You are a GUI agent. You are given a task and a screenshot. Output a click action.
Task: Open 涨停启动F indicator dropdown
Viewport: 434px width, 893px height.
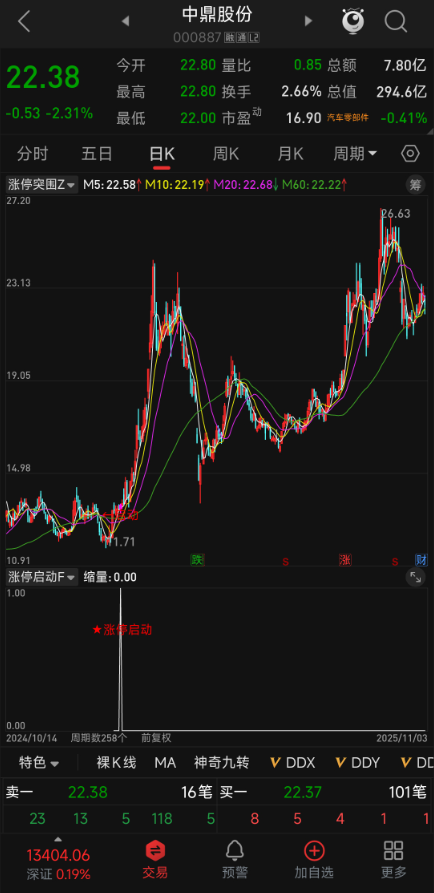42,577
